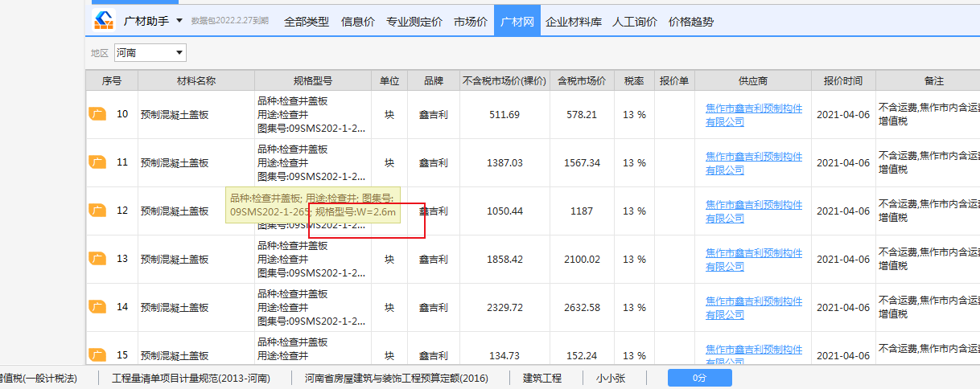Select price cell 511.69
Image resolution: width=980 pixels, height=389 pixels.
[504, 115]
